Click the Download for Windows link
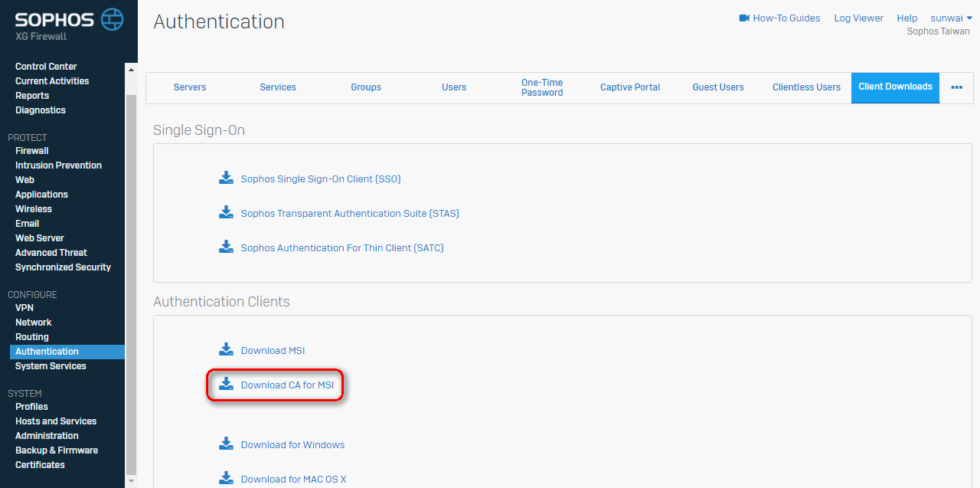This screenshot has width=980, height=488. click(x=292, y=445)
